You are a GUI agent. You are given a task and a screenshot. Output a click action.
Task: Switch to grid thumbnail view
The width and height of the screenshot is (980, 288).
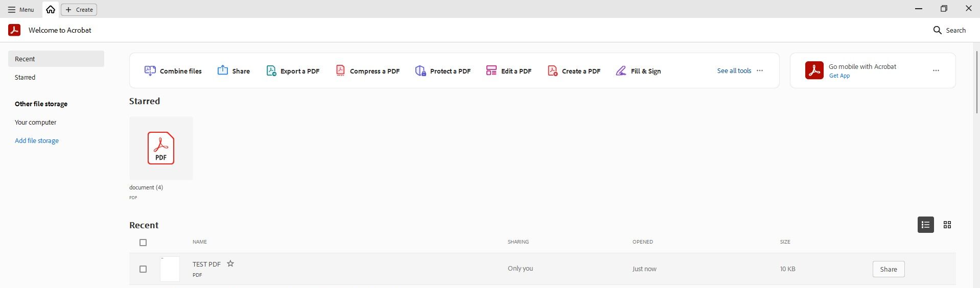pos(947,225)
